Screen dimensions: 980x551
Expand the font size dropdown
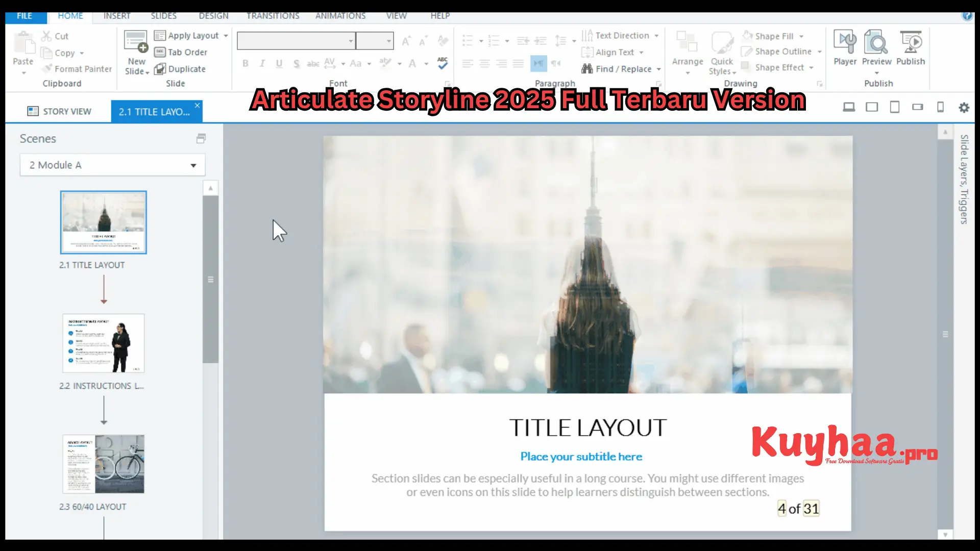click(x=389, y=41)
